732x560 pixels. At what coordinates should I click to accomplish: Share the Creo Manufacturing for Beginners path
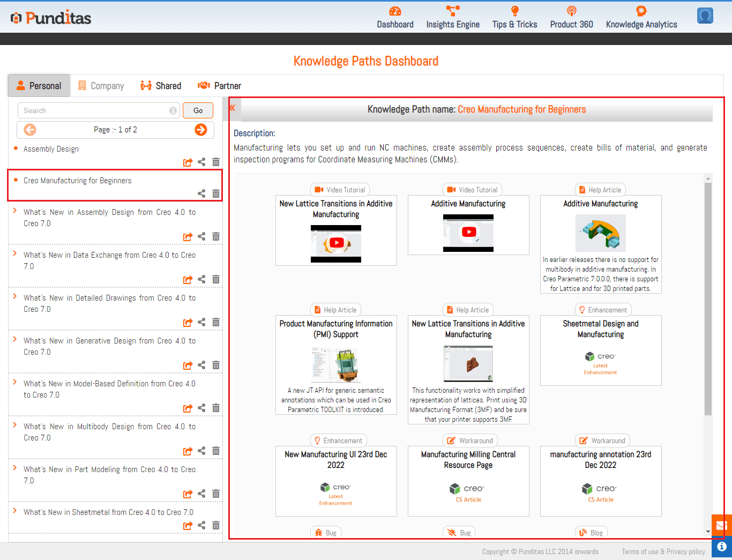click(x=201, y=193)
